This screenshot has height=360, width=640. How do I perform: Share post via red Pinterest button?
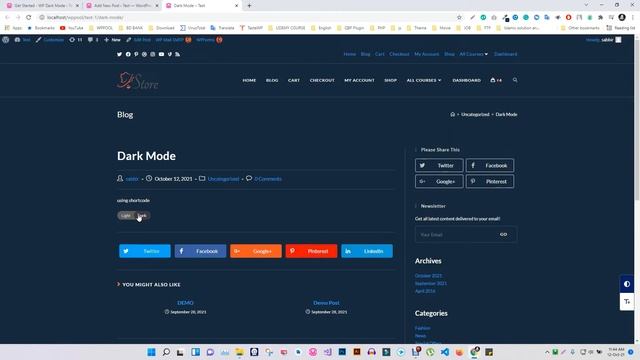click(311, 251)
